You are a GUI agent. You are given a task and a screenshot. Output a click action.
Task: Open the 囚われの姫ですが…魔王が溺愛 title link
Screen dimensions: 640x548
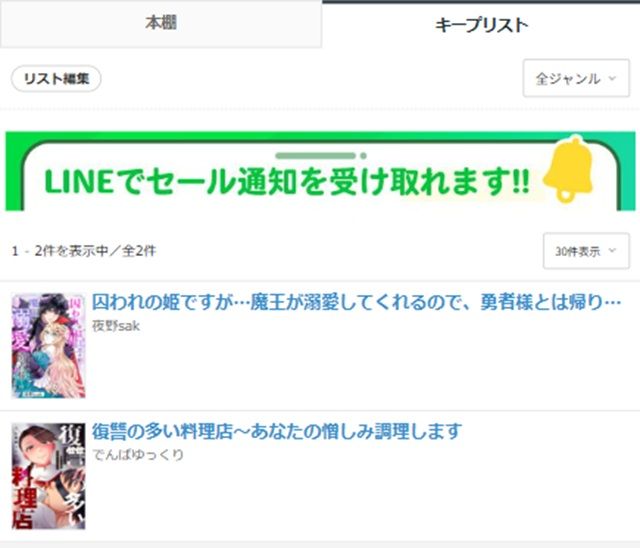(x=356, y=301)
